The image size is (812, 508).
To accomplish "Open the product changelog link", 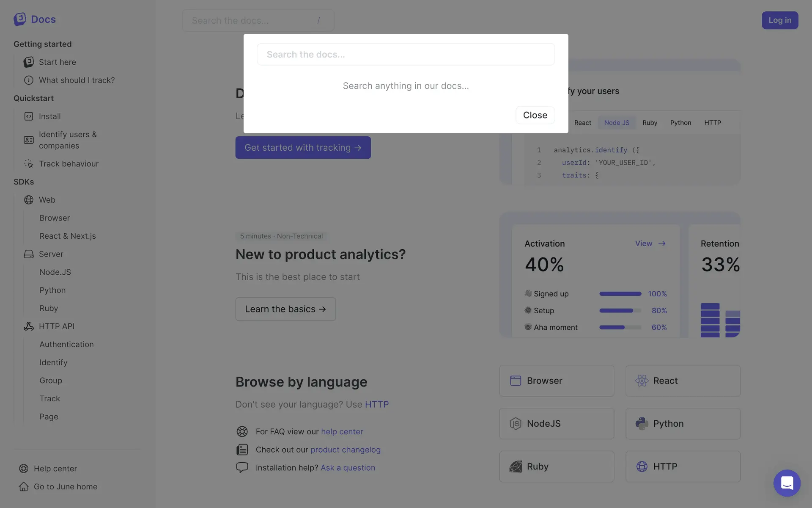I will [345, 450].
